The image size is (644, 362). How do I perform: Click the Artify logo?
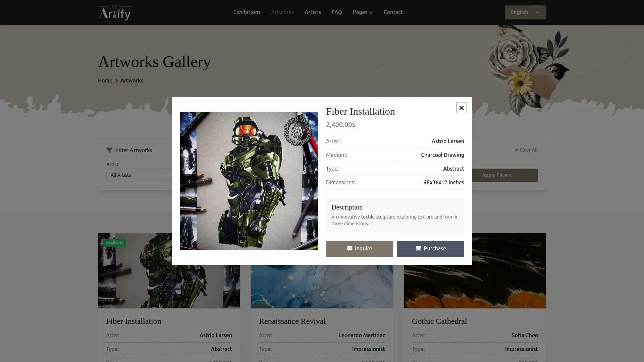[x=114, y=12]
